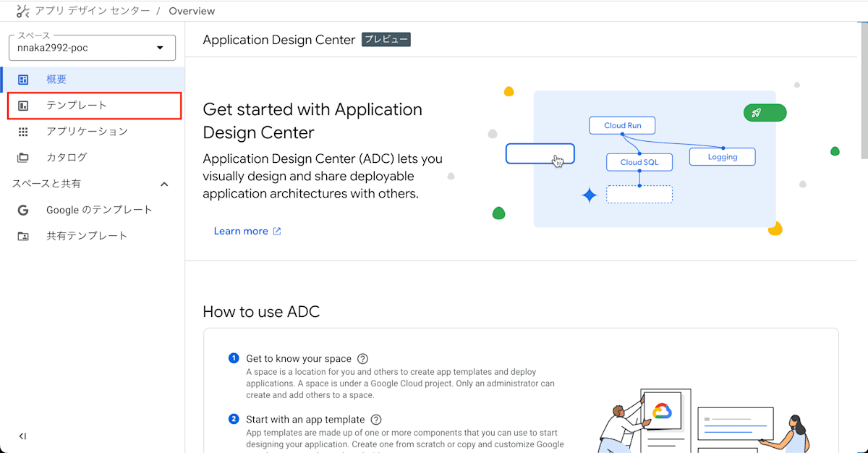Click the Google G logo icon
This screenshot has height=453, width=868.
(x=23, y=210)
